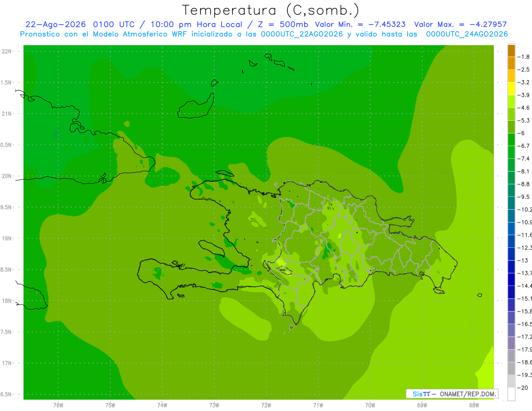This screenshot has width=532, height=411.
Task: Click the 'ONAMET/REP.DOM.' credit label
Action: point(467,394)
